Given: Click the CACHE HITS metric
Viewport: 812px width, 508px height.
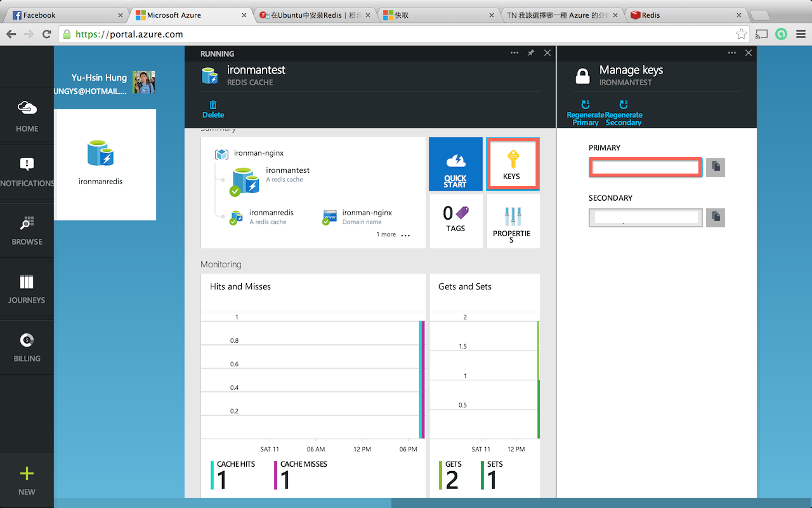Looking at the screenshot, I should [233, 476].
